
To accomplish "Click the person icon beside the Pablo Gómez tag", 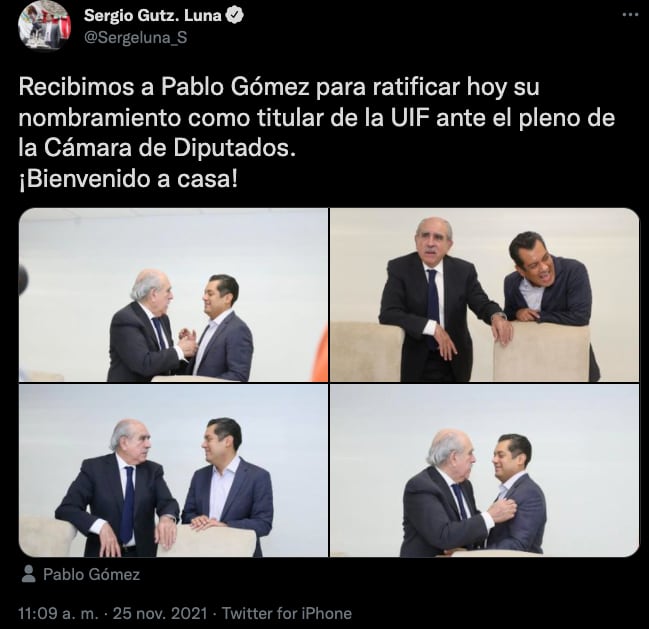I will coord(29,574).
